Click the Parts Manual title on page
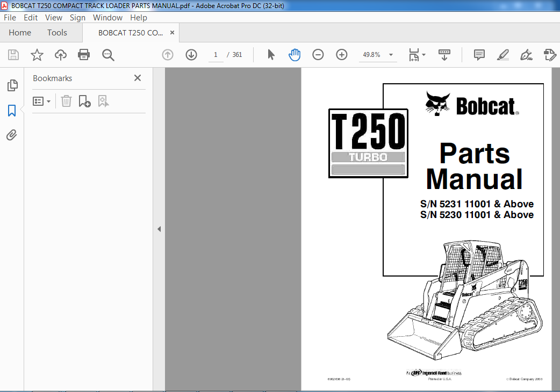The width and height of the screenshot is (560, 392). point(475,166)
